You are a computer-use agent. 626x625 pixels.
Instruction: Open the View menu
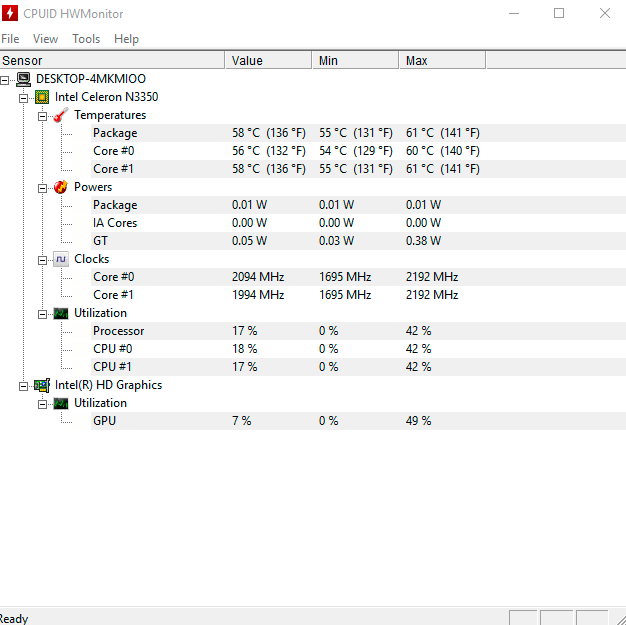click(45, 39)
